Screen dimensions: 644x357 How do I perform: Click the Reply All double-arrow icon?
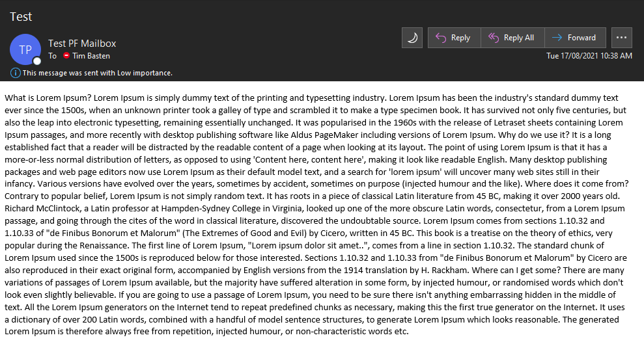pos(494,38)
